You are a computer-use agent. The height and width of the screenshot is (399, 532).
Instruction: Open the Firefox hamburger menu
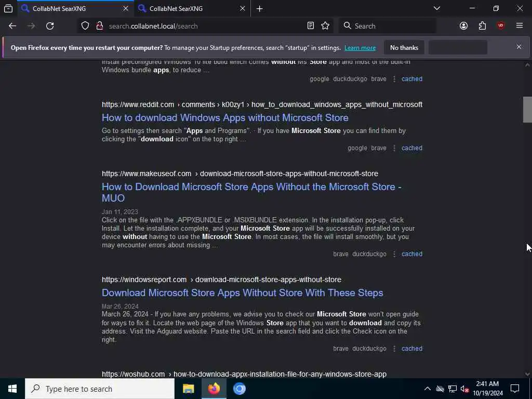point(520,26)
